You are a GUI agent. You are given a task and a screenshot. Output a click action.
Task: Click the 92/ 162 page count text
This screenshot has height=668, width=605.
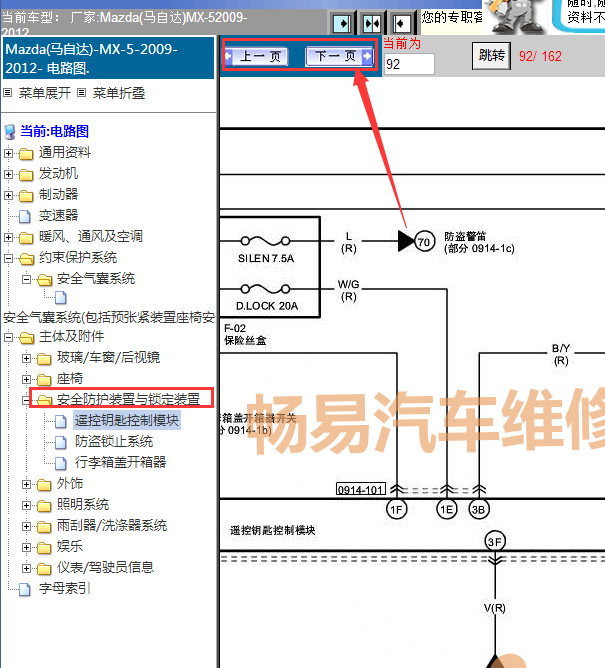pyautogui.click(x=540, y=56)
